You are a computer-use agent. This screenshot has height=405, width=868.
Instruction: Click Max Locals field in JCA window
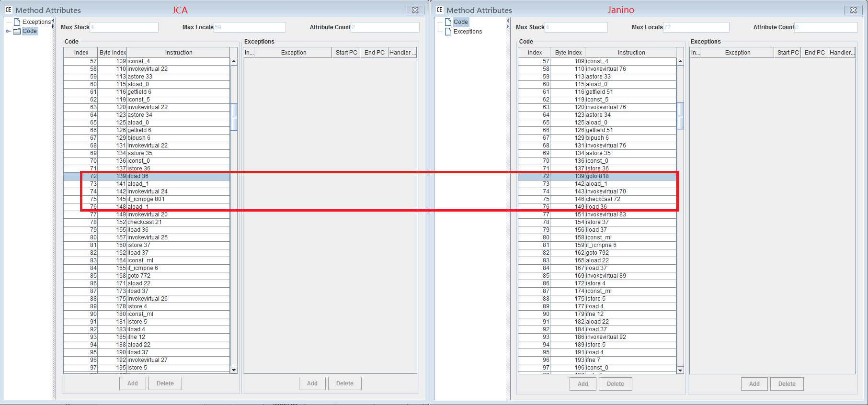click(x=250, y=27)
